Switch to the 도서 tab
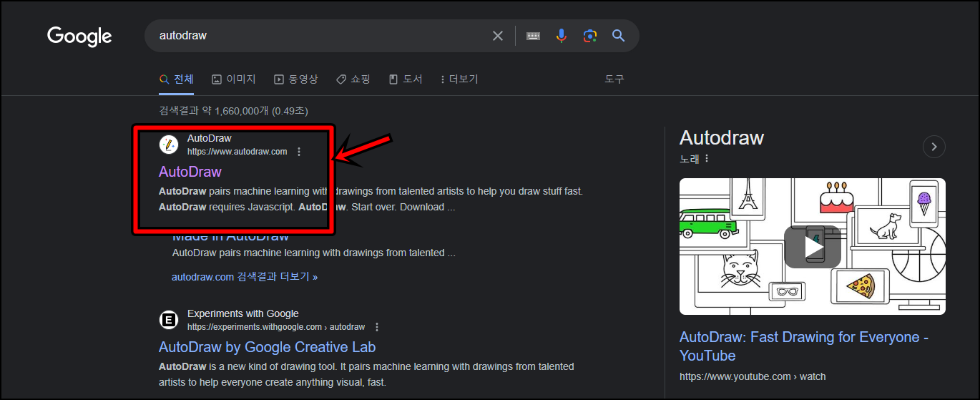980x400 pixels. (x=406, y=79)
